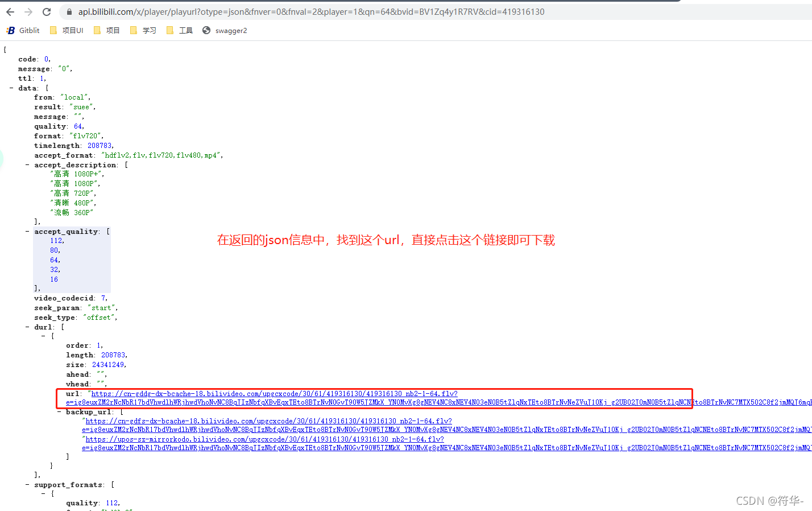Open the 工具 bookmark folder

(x=180, y=31)
